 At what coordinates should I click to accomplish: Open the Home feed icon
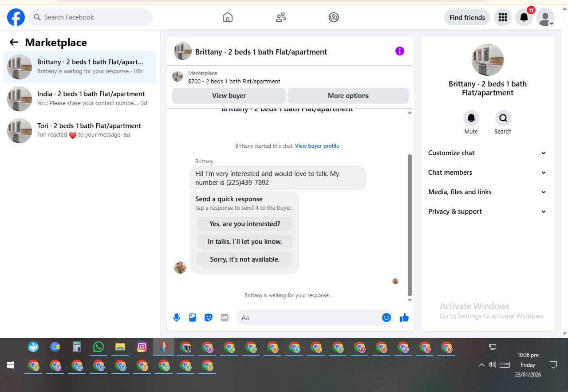tap(228, 17)
